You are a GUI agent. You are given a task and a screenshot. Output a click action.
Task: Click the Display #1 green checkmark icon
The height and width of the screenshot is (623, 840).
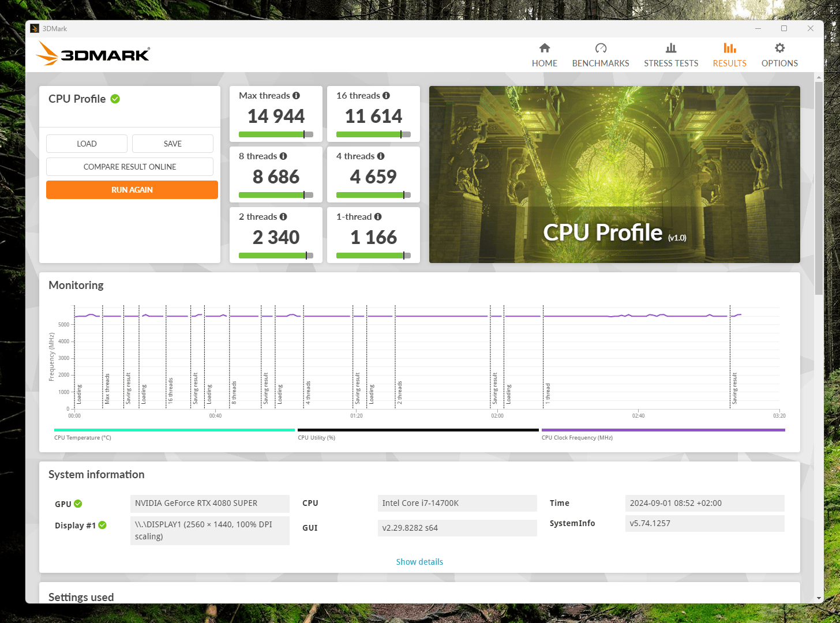tap(102, 525)
